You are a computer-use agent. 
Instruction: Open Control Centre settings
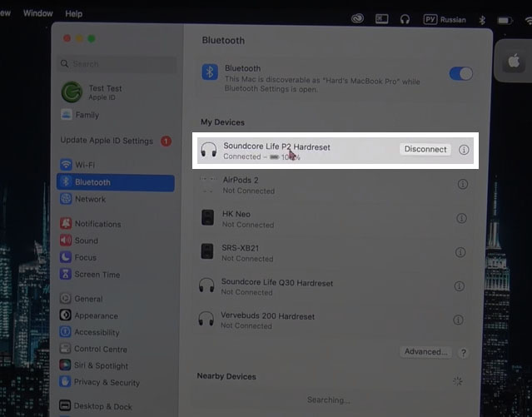point(93,349)
